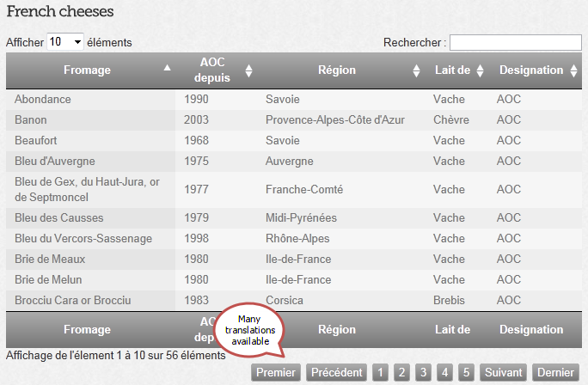Screen dimensions: 588x385
Task: Open page 3 of results
Action: tap(423, 372)
